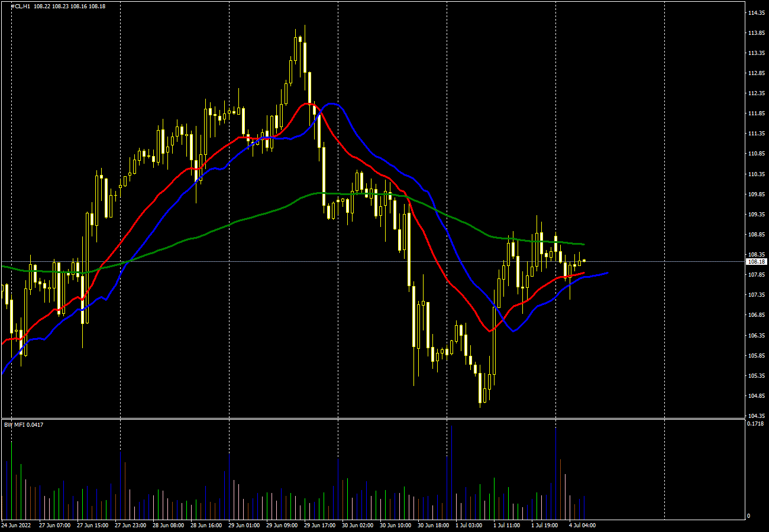Click the 24 Jun 2022 date label

click(17, 525)
